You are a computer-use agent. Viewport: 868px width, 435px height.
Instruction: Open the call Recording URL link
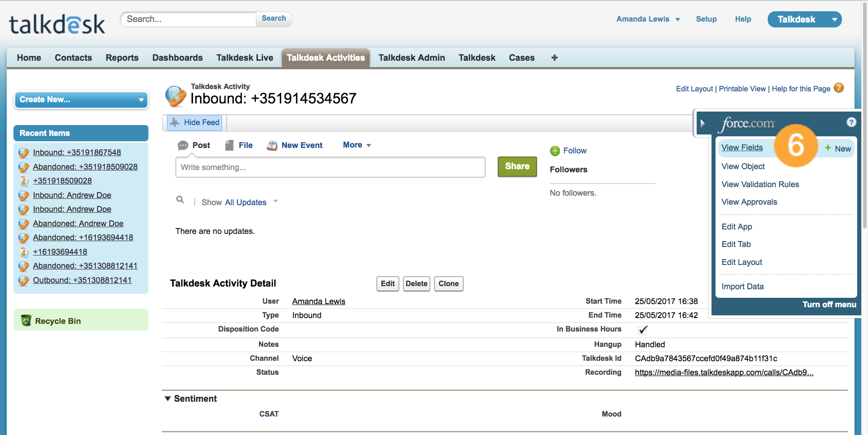[724, 372]
